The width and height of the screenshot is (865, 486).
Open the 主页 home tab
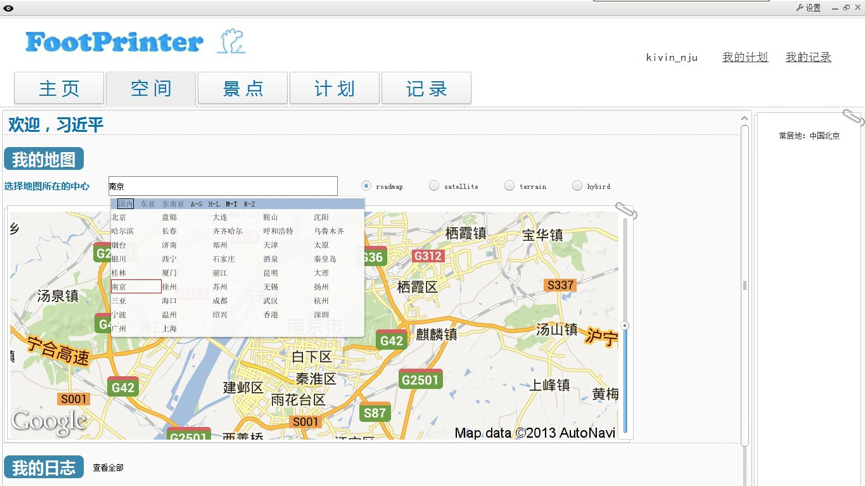(x=59, y=88)
